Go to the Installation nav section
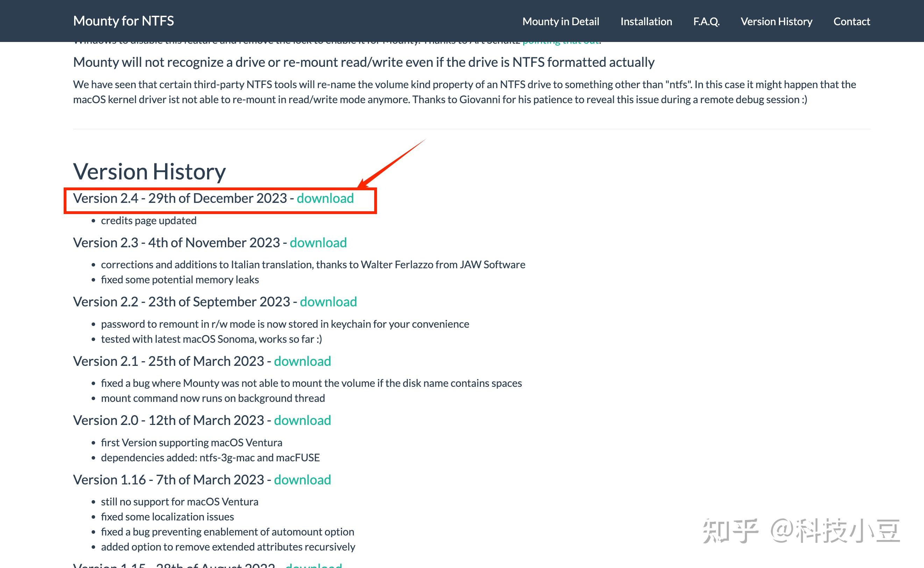This screenshot has width=924, height=568. point(646,21)
